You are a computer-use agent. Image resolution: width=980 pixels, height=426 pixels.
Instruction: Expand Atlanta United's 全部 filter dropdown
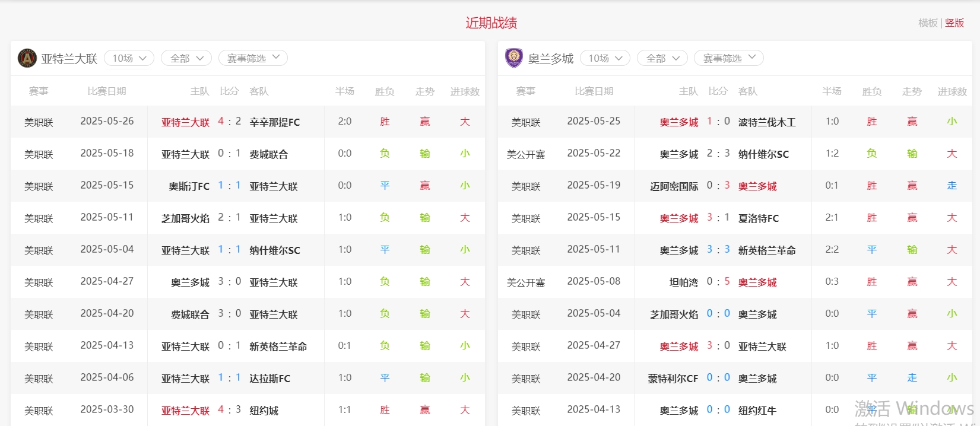pyautogui.click(x=186, y=58)
